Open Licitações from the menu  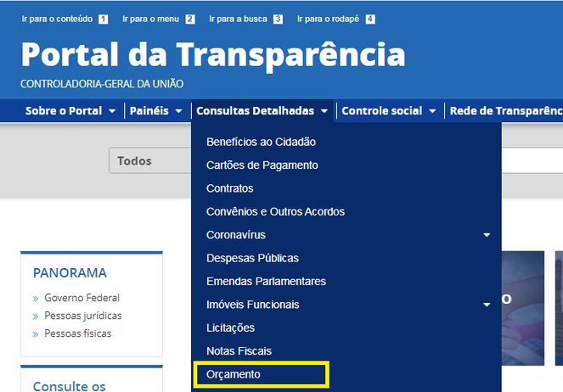point(230,328)
